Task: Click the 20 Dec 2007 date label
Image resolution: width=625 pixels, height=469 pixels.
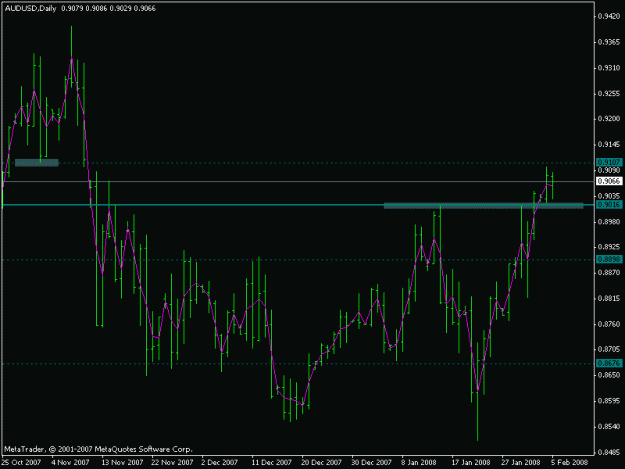Action: pos(321,462)
